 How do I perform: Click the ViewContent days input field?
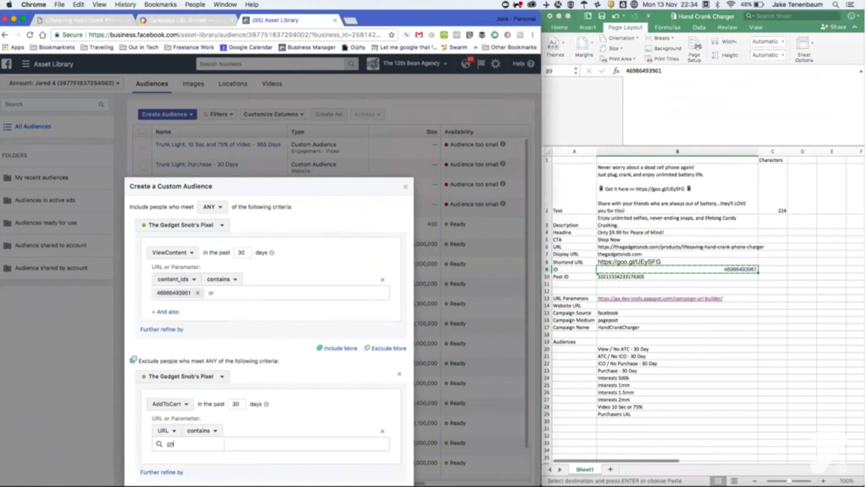[x=242, y=253]
